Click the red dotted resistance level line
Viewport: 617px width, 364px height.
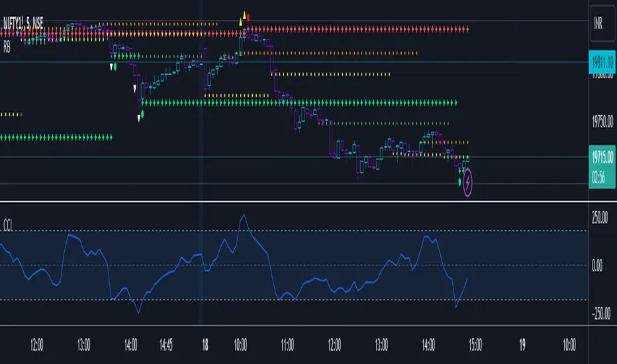[358, 29]
